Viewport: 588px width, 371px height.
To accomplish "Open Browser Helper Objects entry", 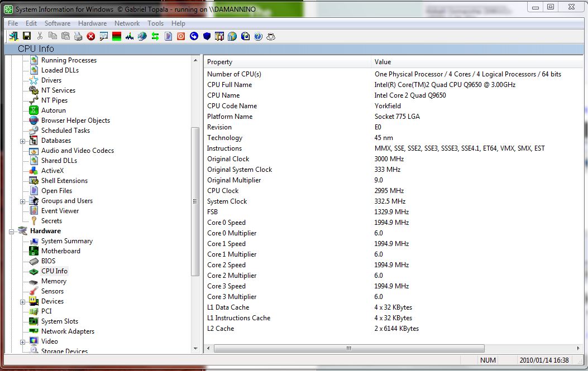I will [75, 121].
